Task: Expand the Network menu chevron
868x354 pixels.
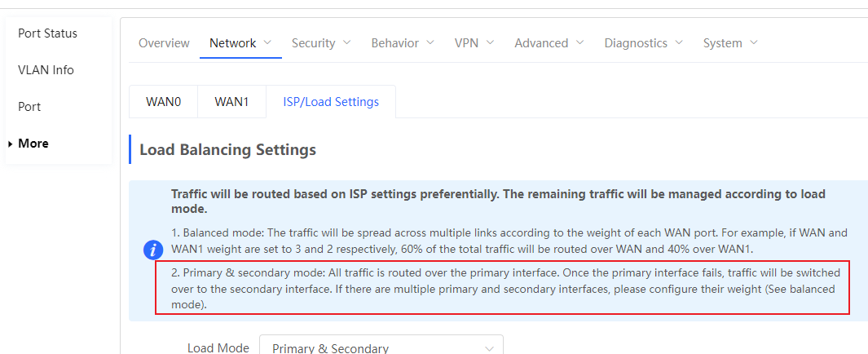Action: pos(268,42)
